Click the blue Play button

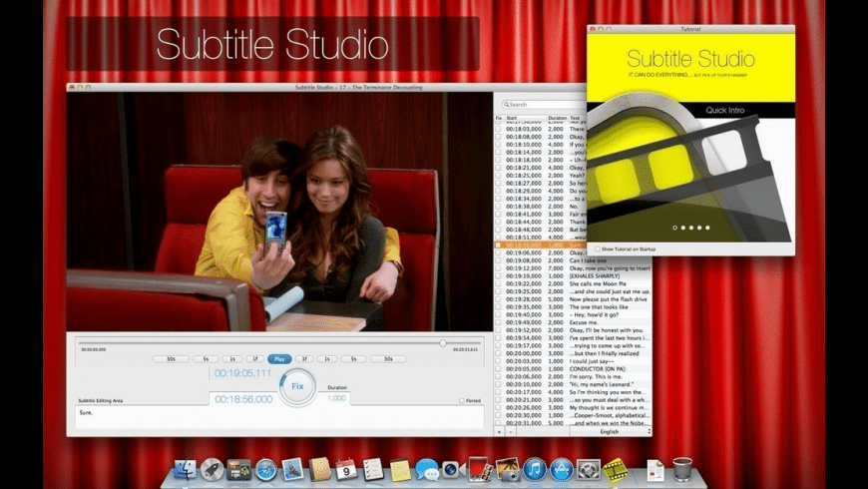(x=279, y=359)
